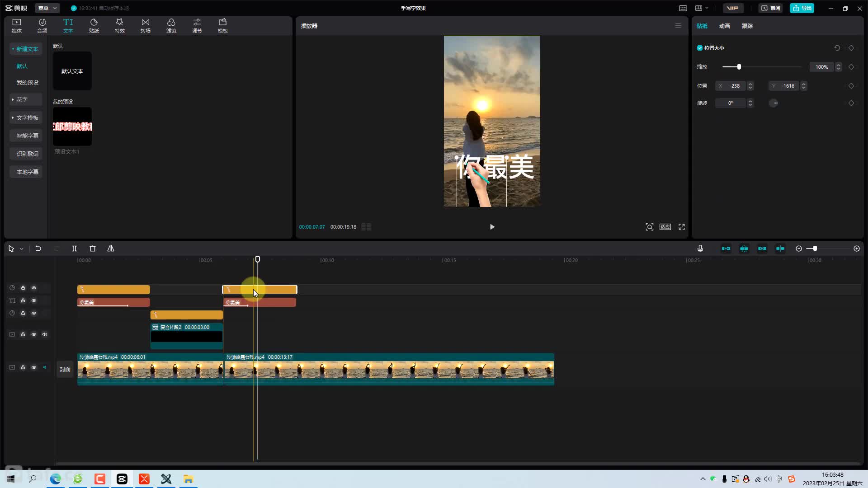Add keyframe for 旋转 rotation

851,103
